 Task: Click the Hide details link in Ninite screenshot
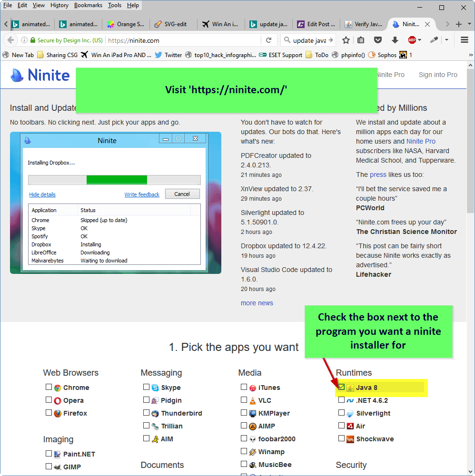(x=42, y=194)
